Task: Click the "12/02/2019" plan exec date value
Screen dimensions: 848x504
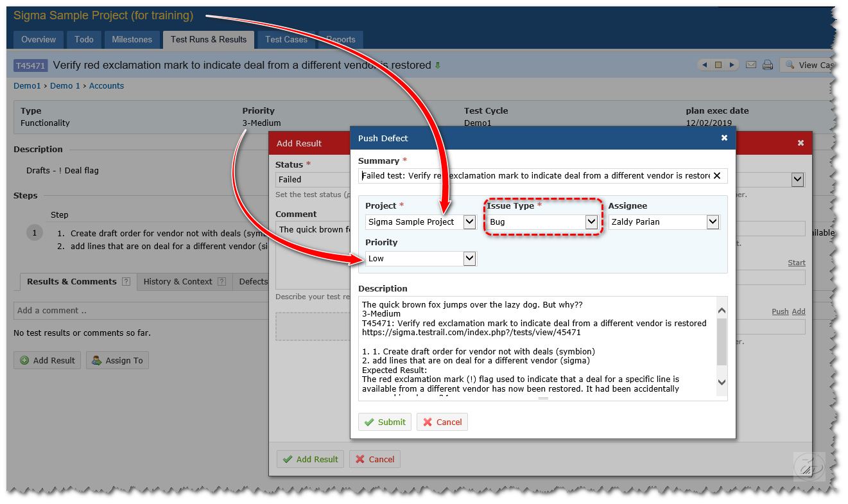Action: tap(709, 123)
